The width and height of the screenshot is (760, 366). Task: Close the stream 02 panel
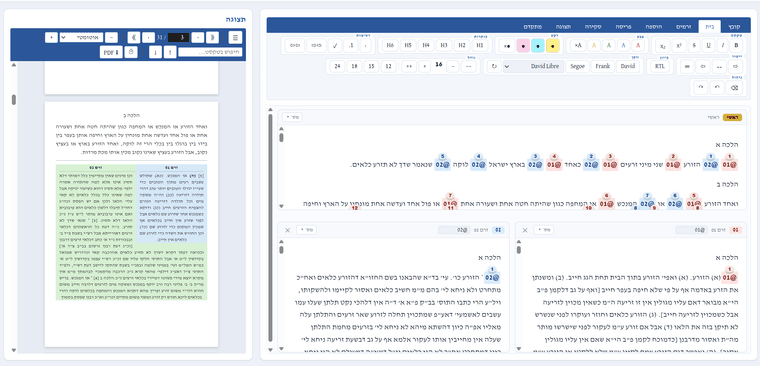click(287, 230)
